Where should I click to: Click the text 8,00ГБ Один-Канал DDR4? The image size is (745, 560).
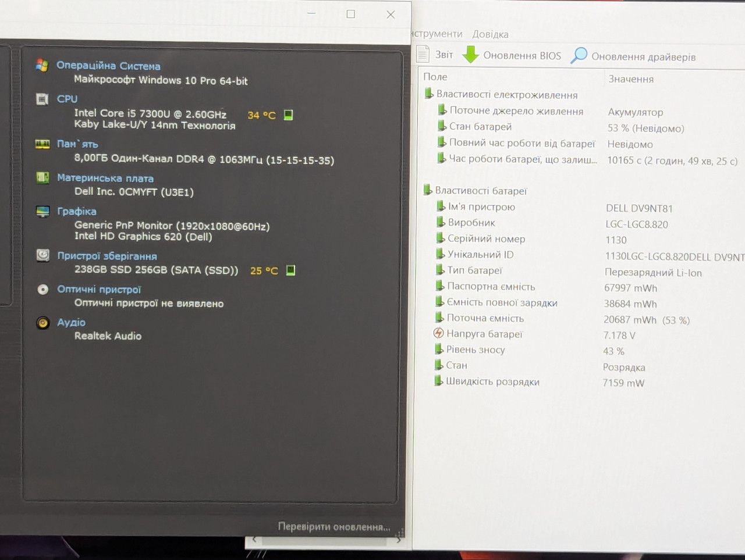click(x=139, y=159)
